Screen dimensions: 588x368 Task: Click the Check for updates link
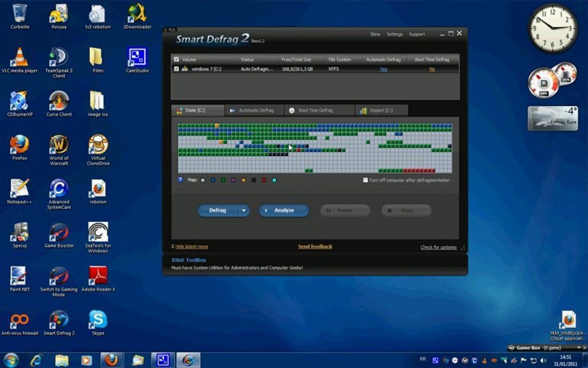coord(438,247)
